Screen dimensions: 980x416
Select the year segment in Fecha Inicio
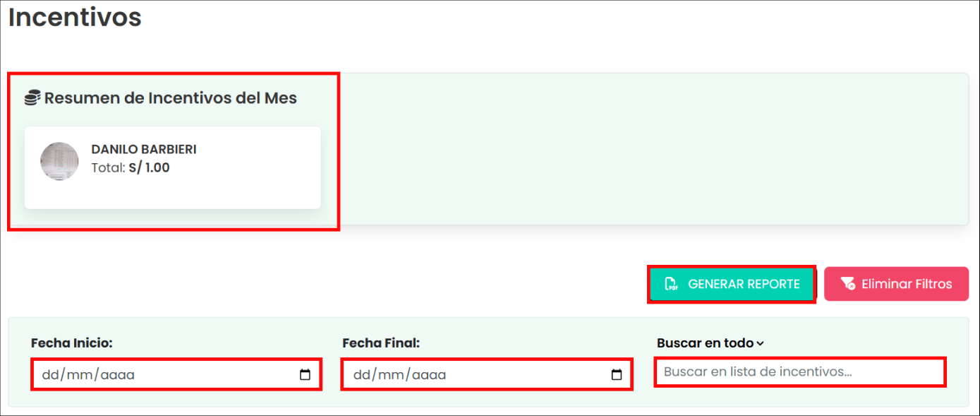click(x=117, y=375)
